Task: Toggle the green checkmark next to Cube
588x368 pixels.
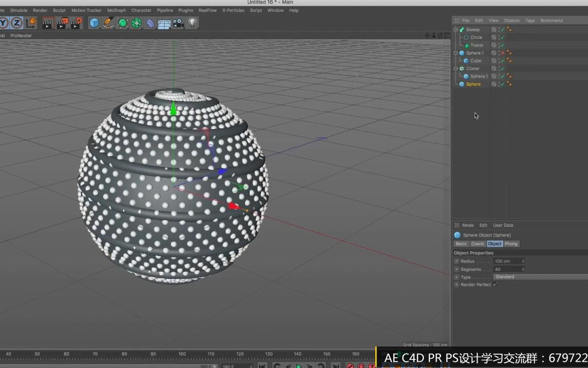Action: 502,60
